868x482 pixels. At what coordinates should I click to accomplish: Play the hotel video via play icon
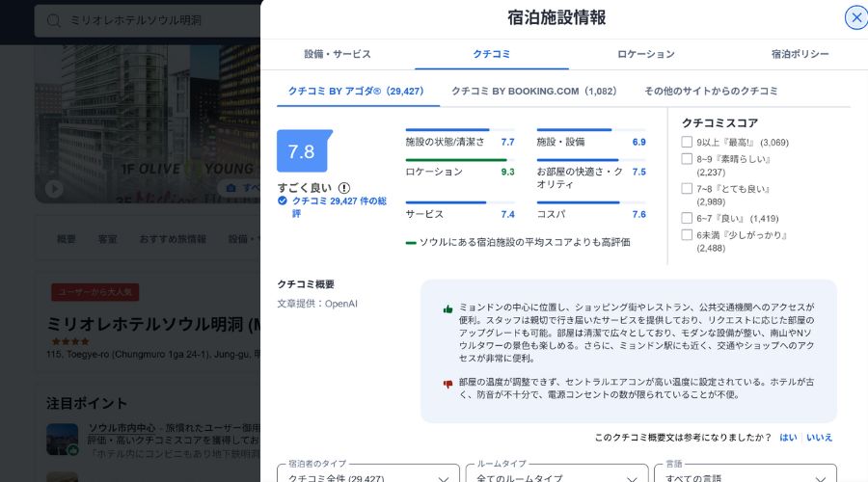[x=54, y=189]
